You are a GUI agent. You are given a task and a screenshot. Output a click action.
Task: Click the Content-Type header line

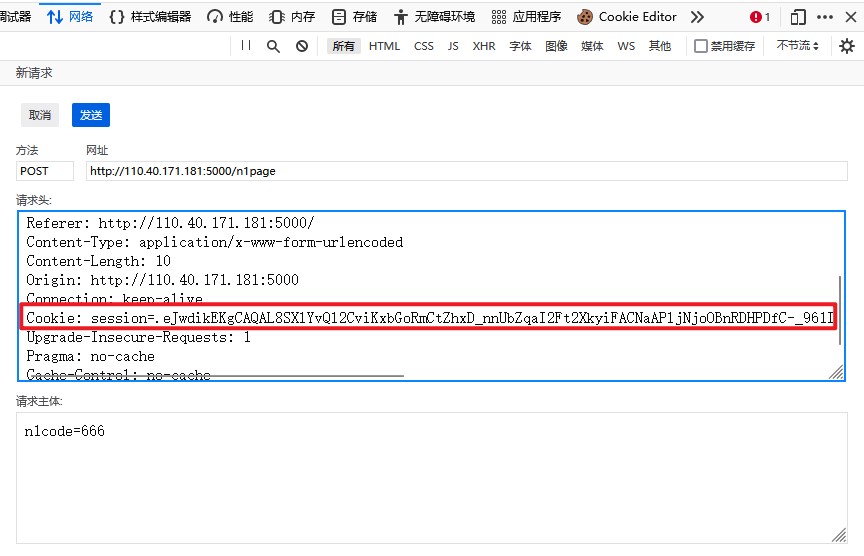click(214, 242)
